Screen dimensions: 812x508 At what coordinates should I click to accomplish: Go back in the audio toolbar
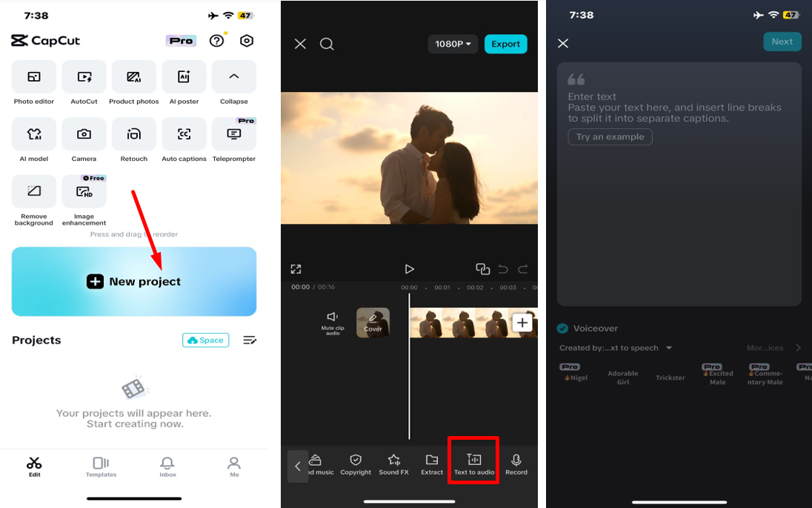pos(298,466)
